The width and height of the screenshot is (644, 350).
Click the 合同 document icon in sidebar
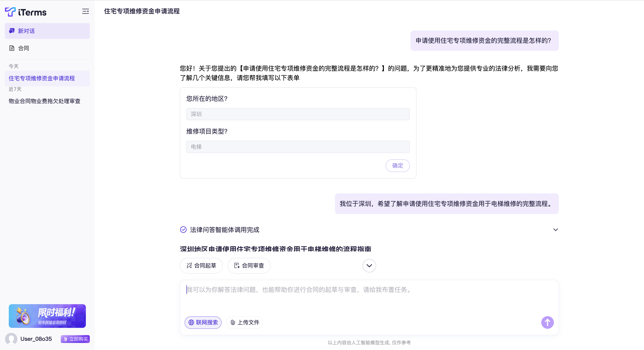(x=12, y=48)
